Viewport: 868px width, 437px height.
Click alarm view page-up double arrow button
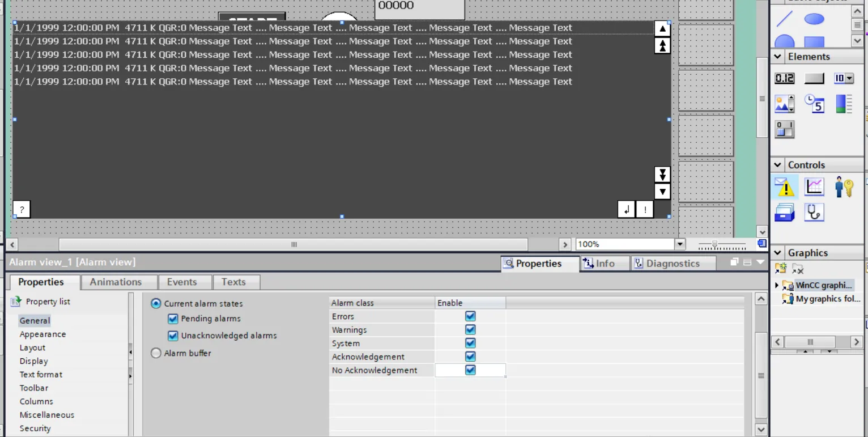click(x=662, y=46)
